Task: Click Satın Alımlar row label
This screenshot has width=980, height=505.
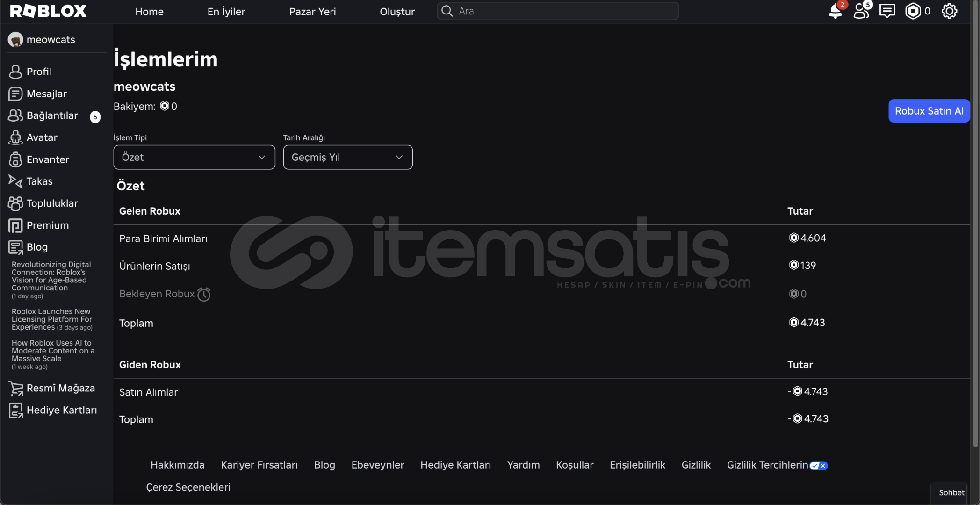Action: click(148, 392)
